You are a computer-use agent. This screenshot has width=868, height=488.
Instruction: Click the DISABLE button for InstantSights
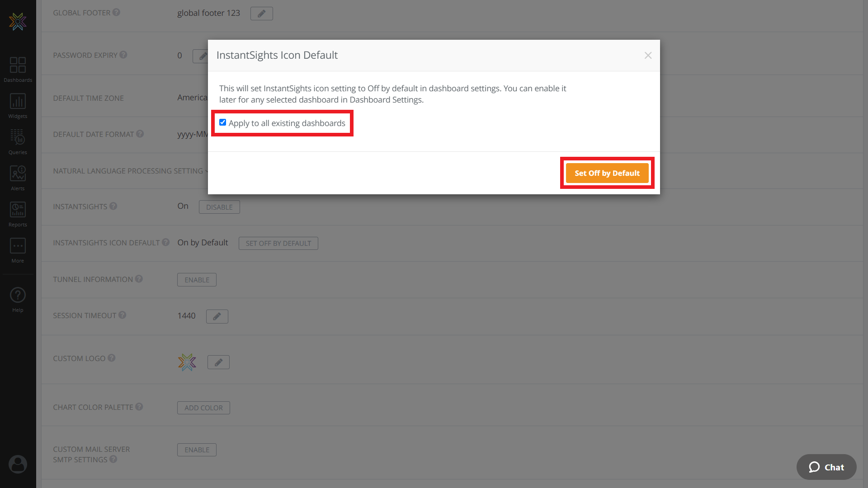click(219, 207)
